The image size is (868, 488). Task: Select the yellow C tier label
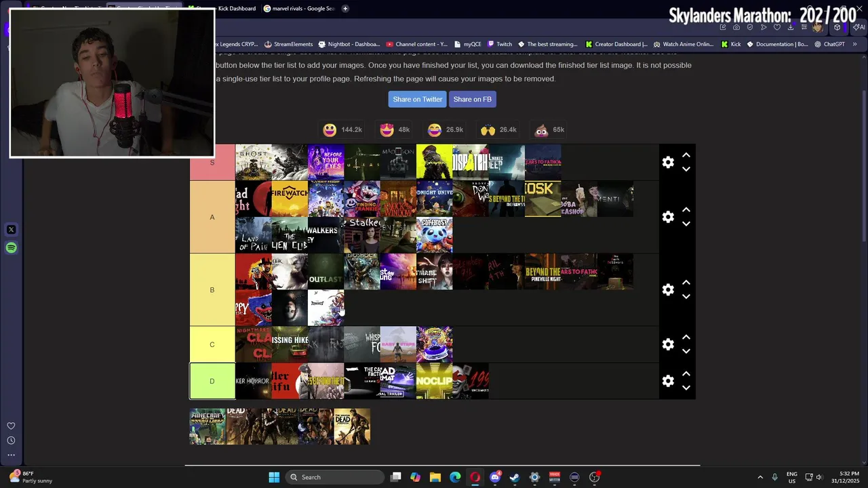tap(212, 344)
